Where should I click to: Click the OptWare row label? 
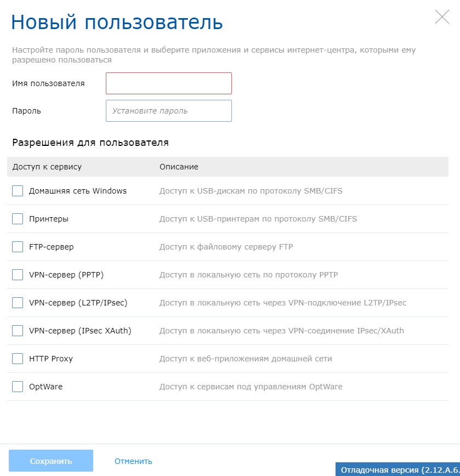pyautogui.click(x=46, y=387)
